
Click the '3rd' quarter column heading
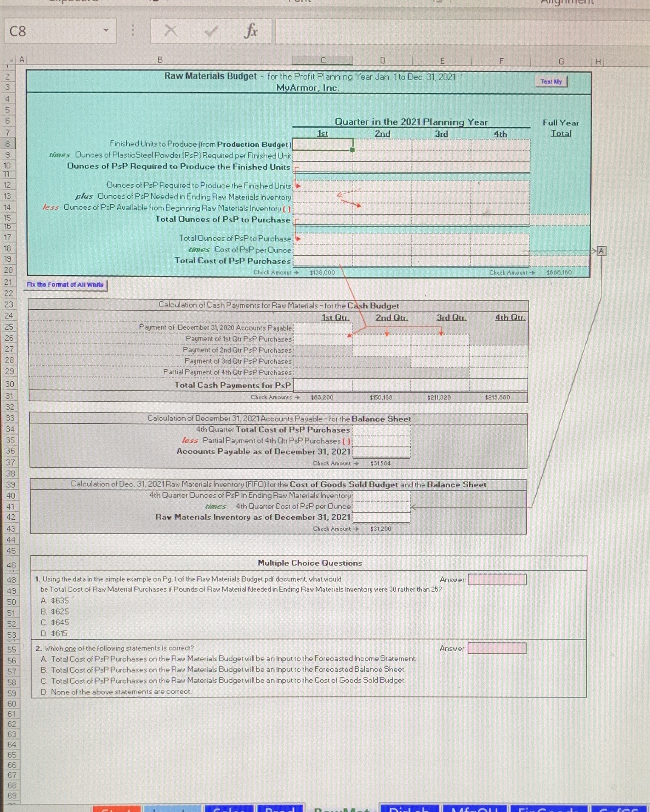point(441,134)
